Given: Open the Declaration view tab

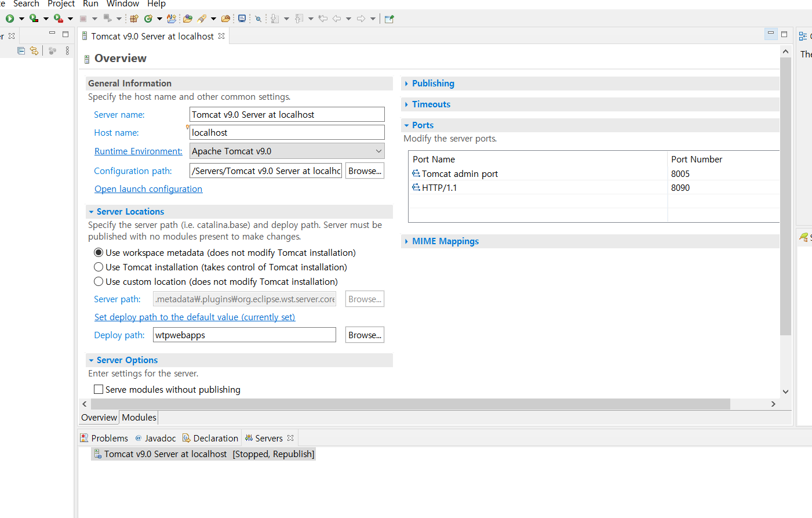Looking at the screenshot, I should (210, 438).
